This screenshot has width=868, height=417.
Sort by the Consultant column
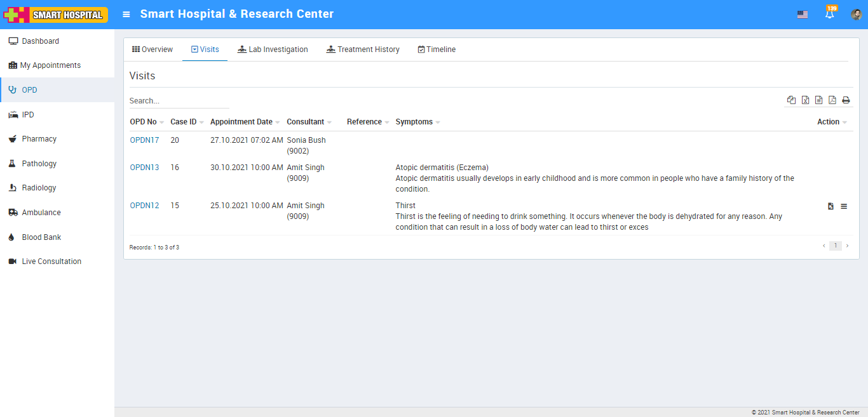(306, 122)
